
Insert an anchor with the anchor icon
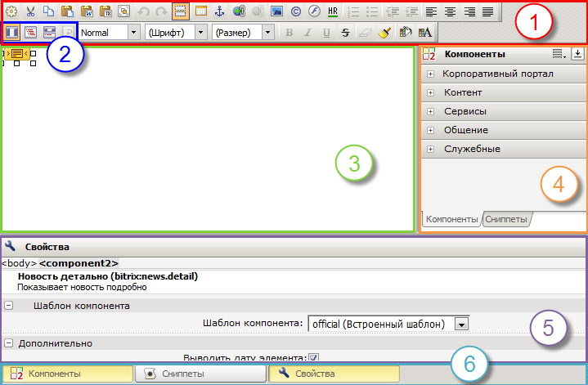(x=219, y=11)
